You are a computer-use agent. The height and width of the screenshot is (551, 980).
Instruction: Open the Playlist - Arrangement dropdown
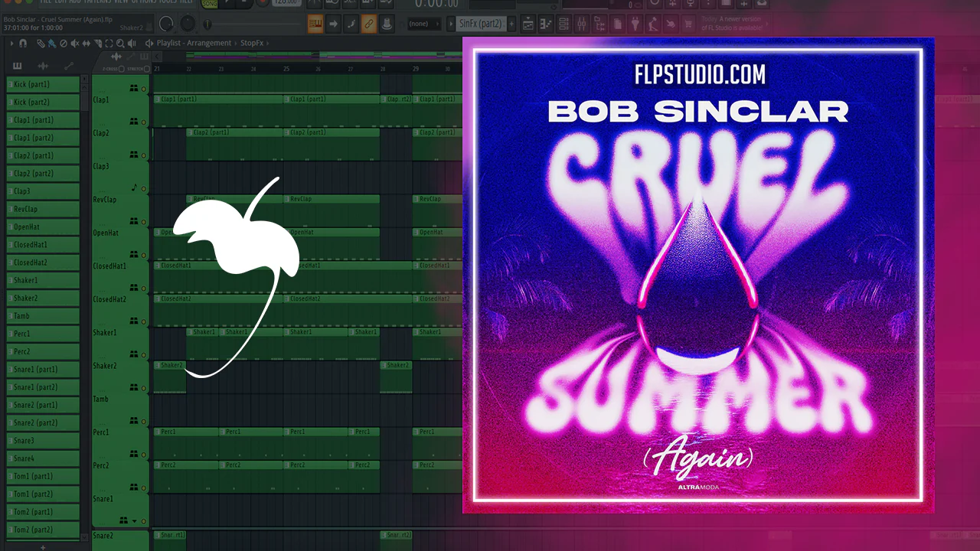[193, 44]
